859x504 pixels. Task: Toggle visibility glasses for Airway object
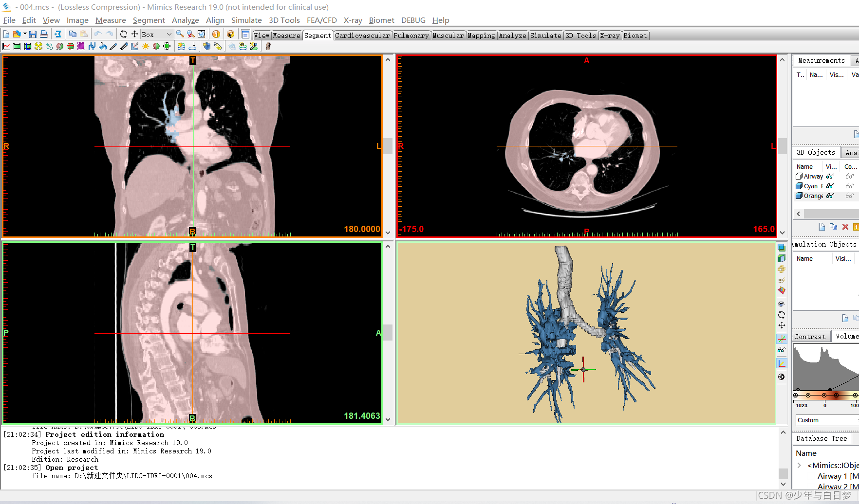(830, 176)
